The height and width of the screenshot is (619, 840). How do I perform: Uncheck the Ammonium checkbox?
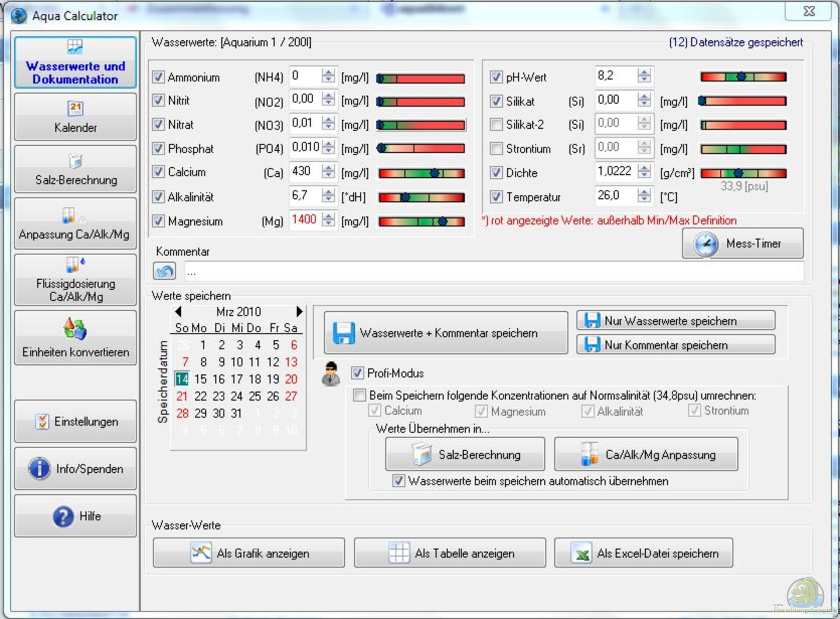coord(158,77)
